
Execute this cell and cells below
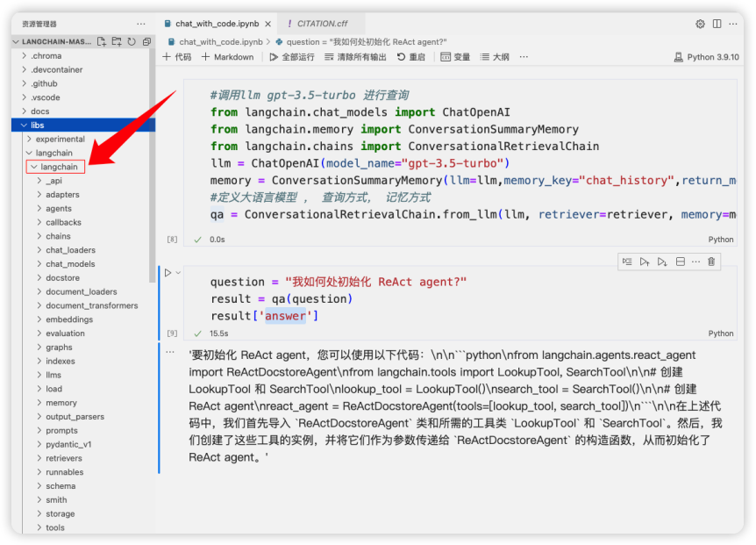tap(662, 262)
